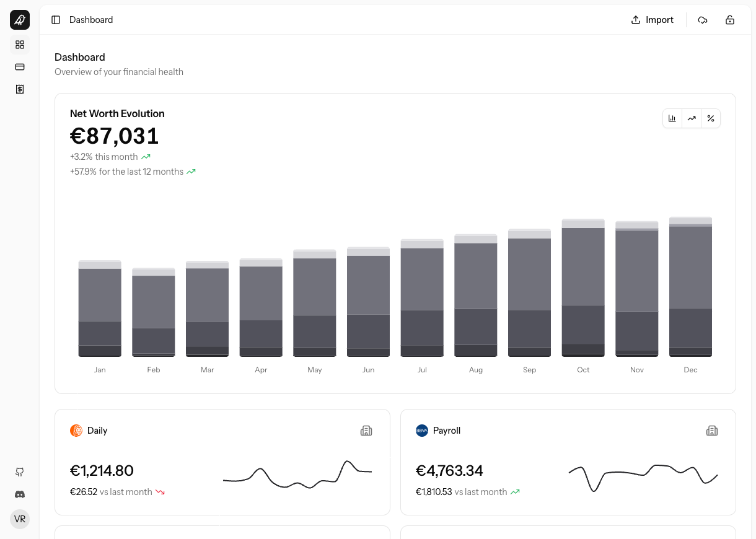Click the Import button

click(652, 19)
